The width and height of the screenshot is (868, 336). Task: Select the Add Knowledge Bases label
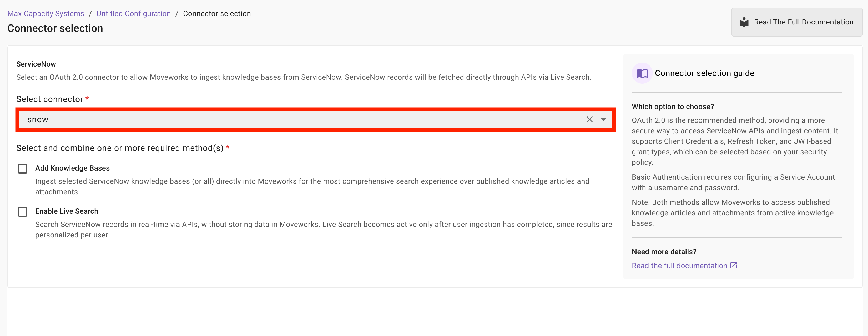pos(72,168)
